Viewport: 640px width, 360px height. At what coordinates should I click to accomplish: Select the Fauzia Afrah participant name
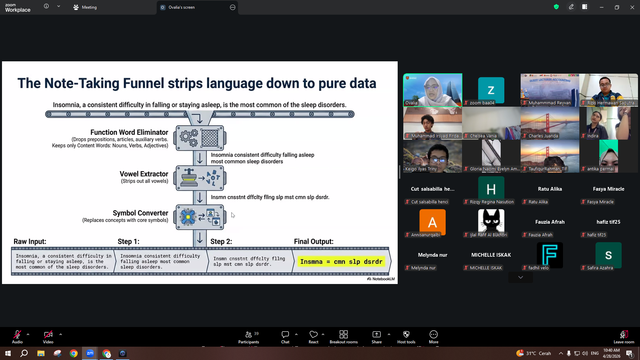550,222
